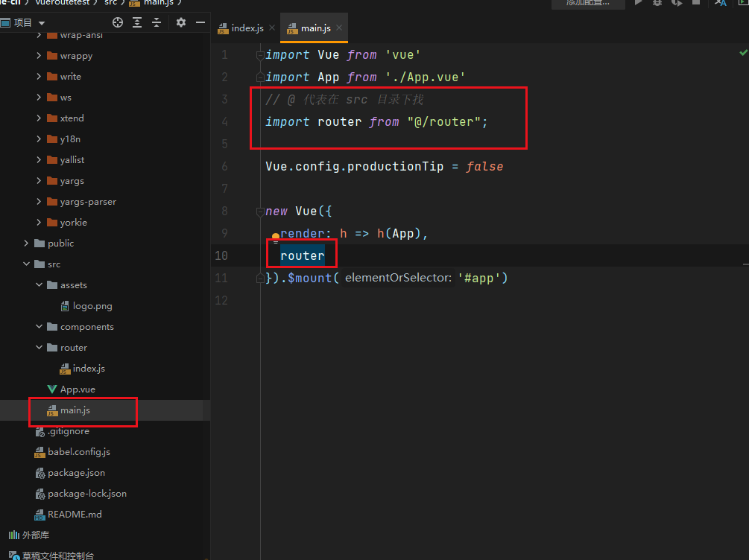Expand the yallist folder

click(39, 159)
